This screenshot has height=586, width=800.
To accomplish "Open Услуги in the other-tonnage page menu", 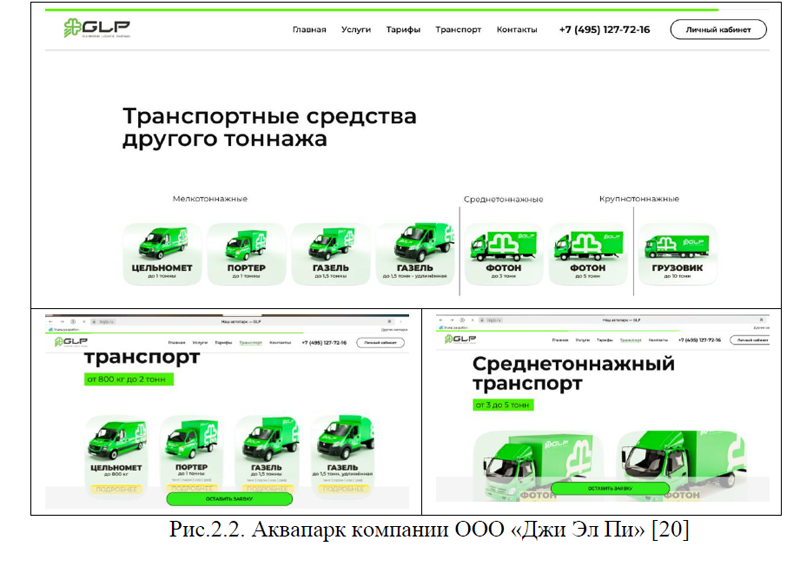I will pyautogui.click(x=356, y=30).
